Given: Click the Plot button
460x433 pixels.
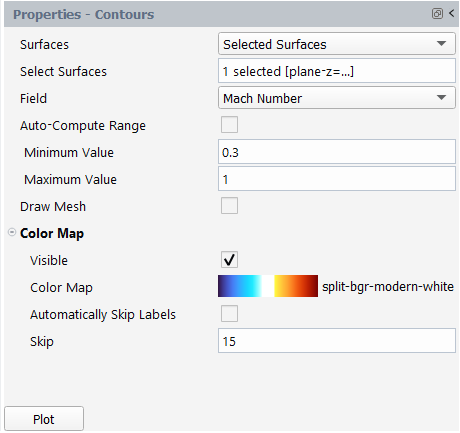Looking at the screenshot, I should pos(44,419).
